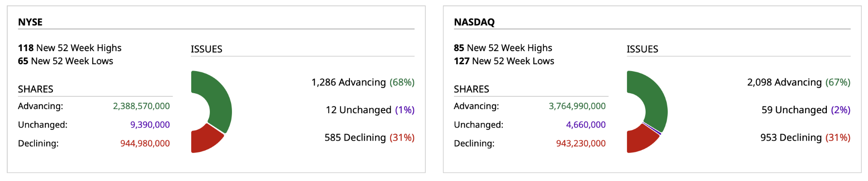Click NASDAQ advancing shares value 3,764,990,000
Viewport: 868px width, 181px height.
coord(577,106)
